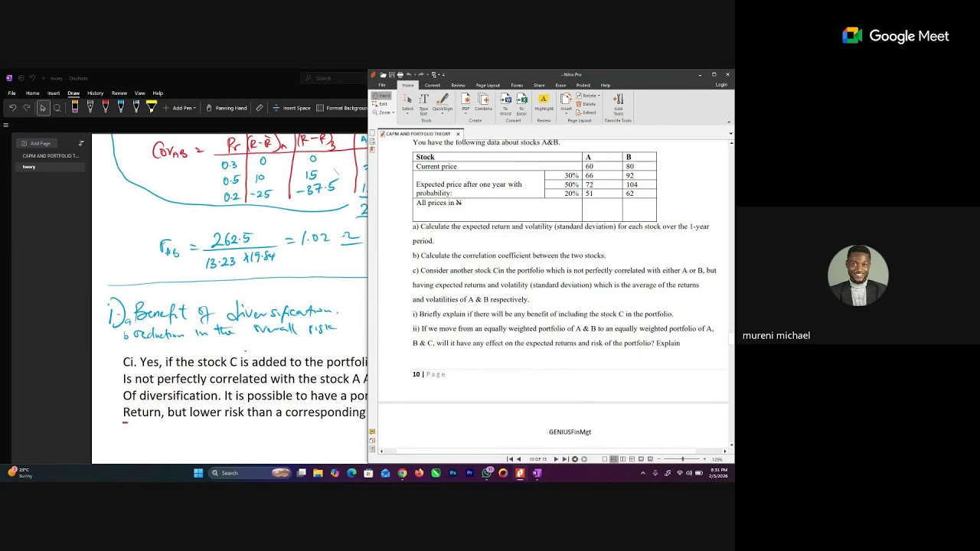The height and width of the screenshot is (551, 980).
Task: Click the OneNote back arrow in title bar
Action: [x=21, y=78]
